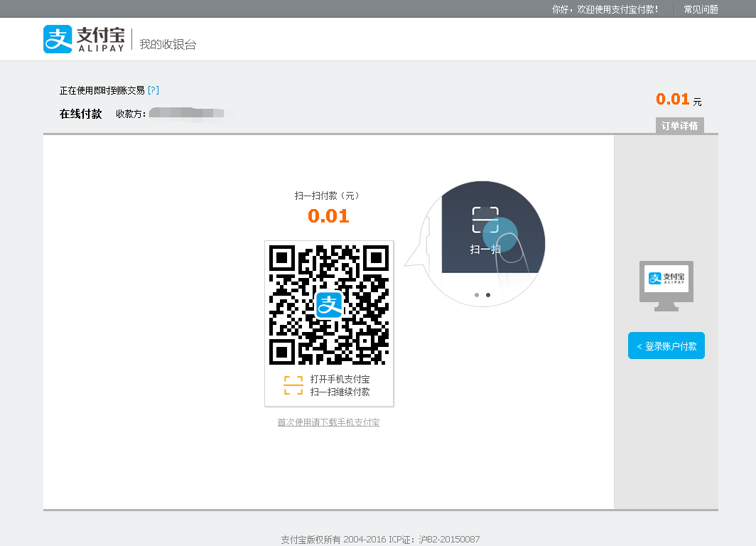This screenshot has width=756, height=546.
Task: Click the orange scan-frame icon below the QR code
Action: [293, 385]
